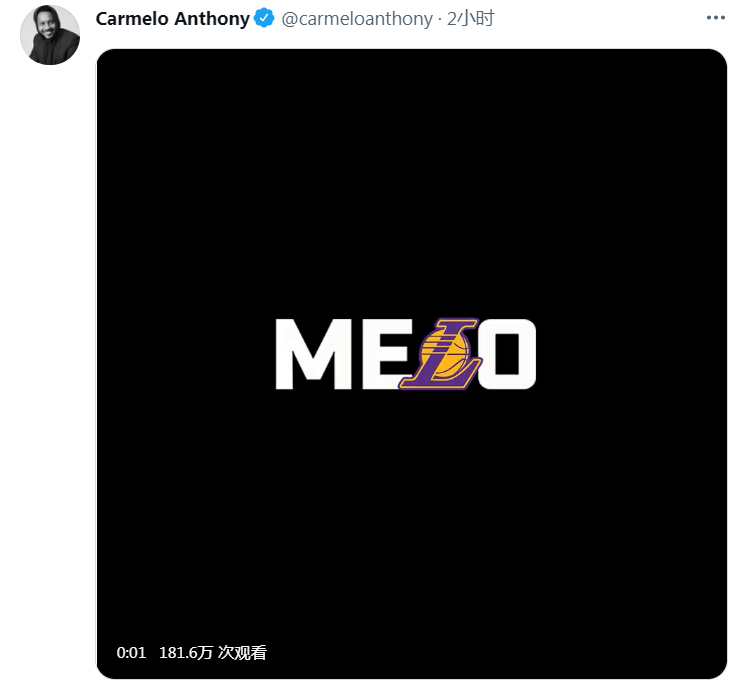Click the 181.6万 number in the video
Screen dimensions: 748x682
coord(186,652)
